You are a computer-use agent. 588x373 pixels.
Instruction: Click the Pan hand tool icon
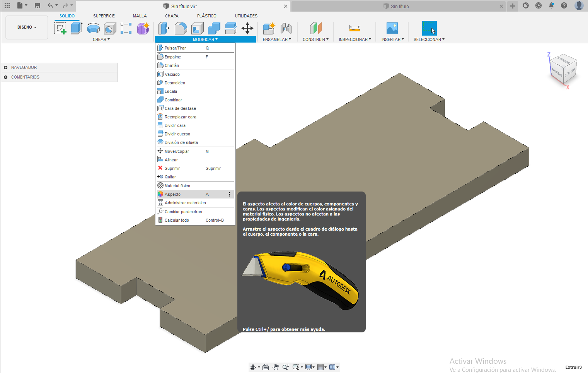point(276,367)
